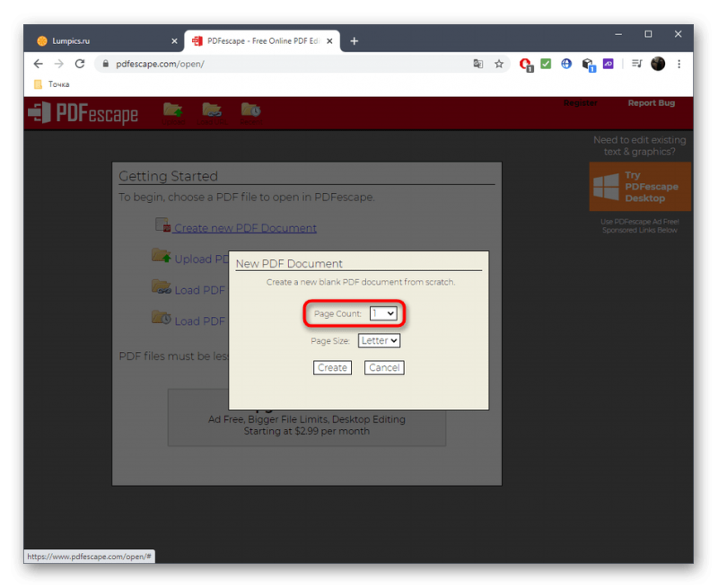
Task: Click the new document icon beside Create new PDF
Action: (163, 224)
